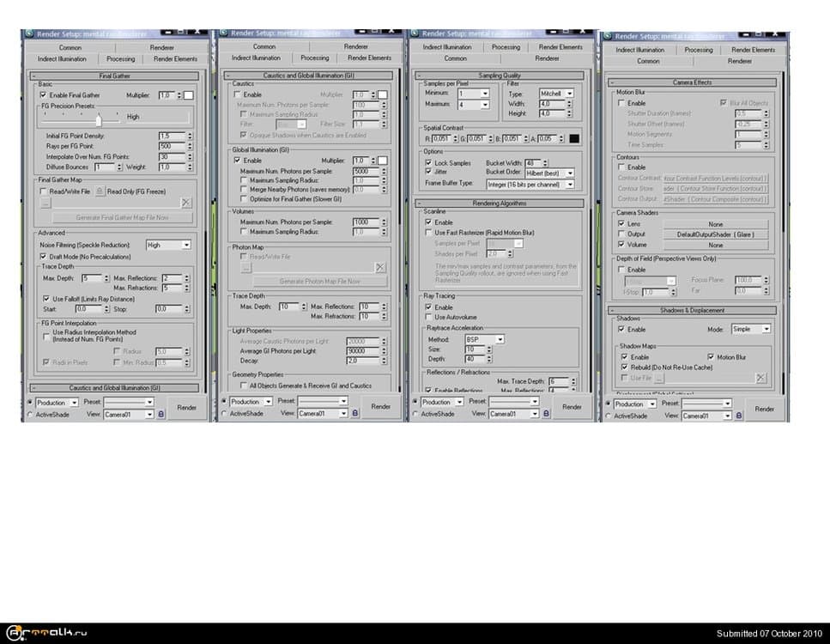Change the Hilbert bucket order

click(x=549, y=173)
